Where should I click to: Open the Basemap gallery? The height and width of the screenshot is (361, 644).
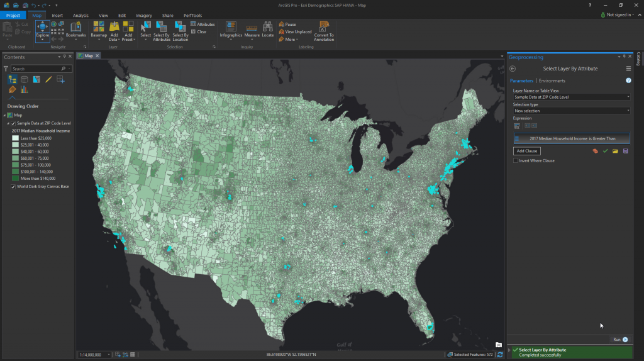[99, 30]
